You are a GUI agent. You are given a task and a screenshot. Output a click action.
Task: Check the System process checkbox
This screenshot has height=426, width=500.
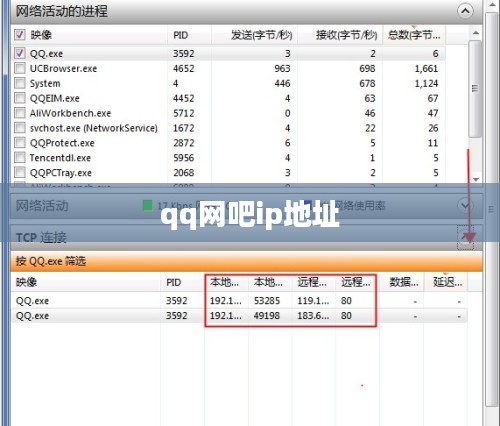tap(20, 83)
